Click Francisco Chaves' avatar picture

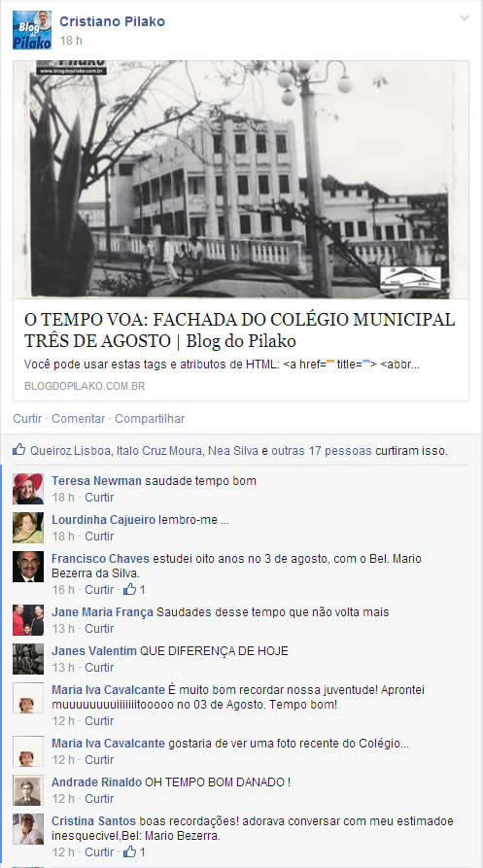28,567
